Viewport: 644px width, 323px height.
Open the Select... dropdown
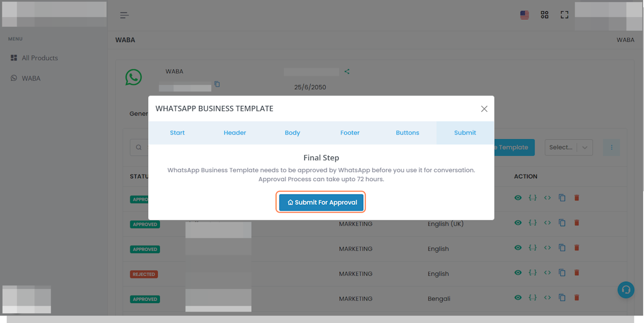tap(569, 147)
